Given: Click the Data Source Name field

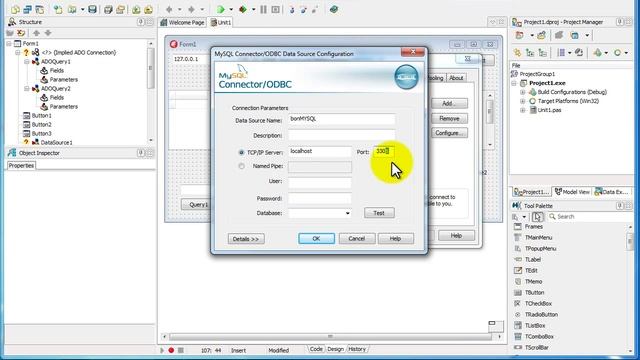Looking at the screenshot, I should pos(342,120).
